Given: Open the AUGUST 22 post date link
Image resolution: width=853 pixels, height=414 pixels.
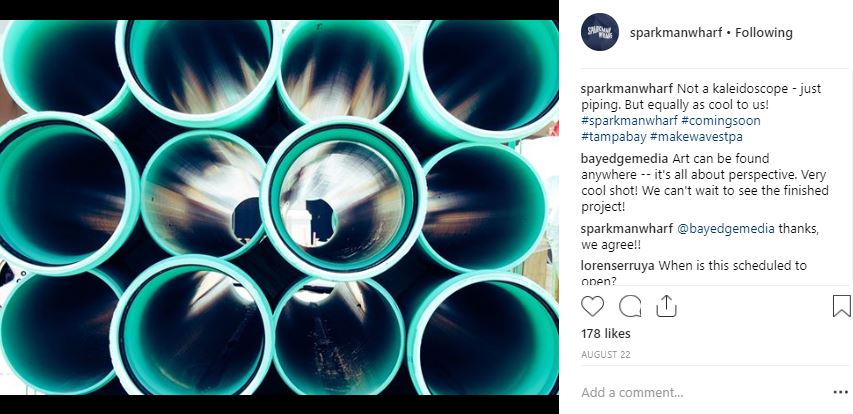Looking at the screenshot, I should pos(605,355).
